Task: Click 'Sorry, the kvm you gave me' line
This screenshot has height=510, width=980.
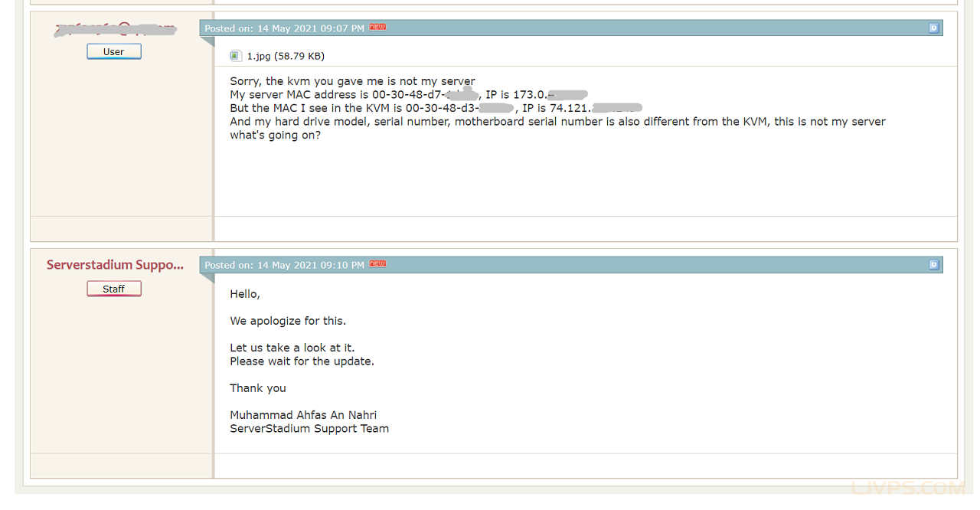Action: [352, 81]
